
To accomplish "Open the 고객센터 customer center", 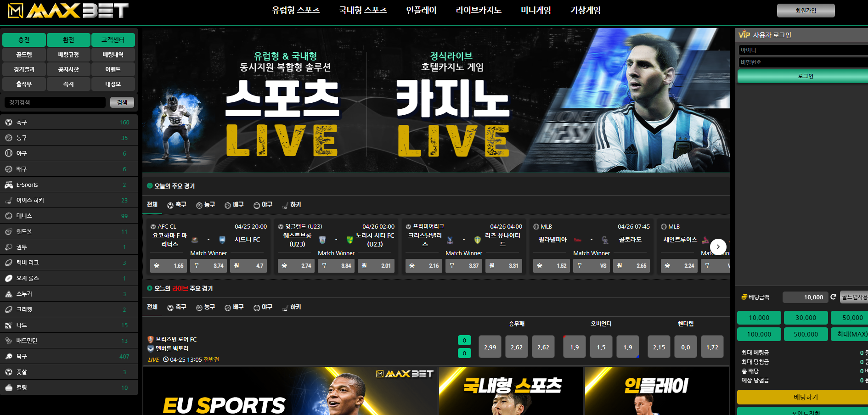I will coord(113,40).
